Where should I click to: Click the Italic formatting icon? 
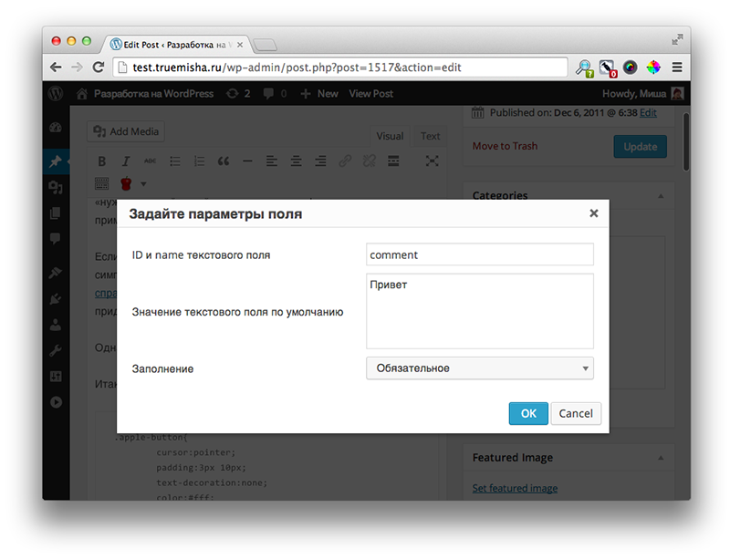126,161
